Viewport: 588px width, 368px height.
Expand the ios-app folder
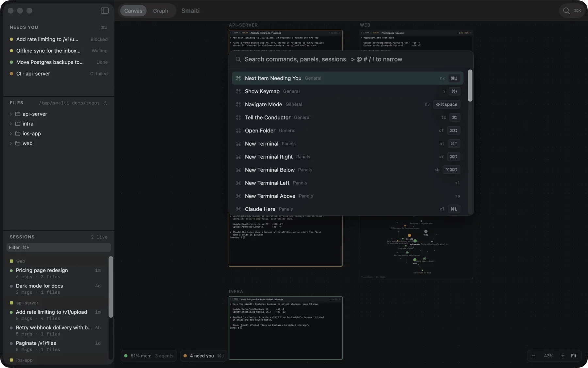click(11, 133)
